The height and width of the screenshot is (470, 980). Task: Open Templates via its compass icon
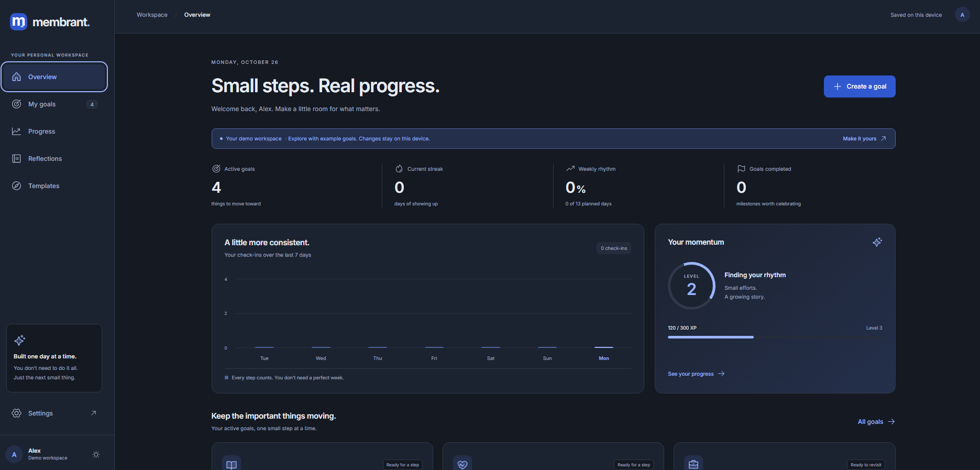click(x=17, y=186)
